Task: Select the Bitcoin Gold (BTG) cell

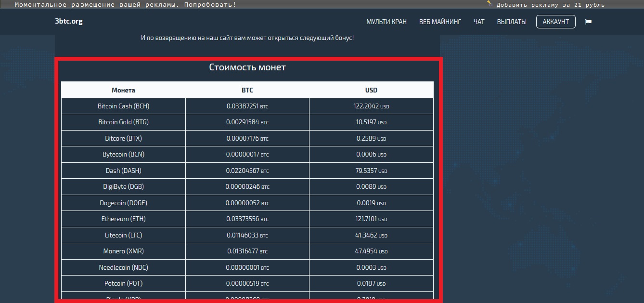Action: 123,122
